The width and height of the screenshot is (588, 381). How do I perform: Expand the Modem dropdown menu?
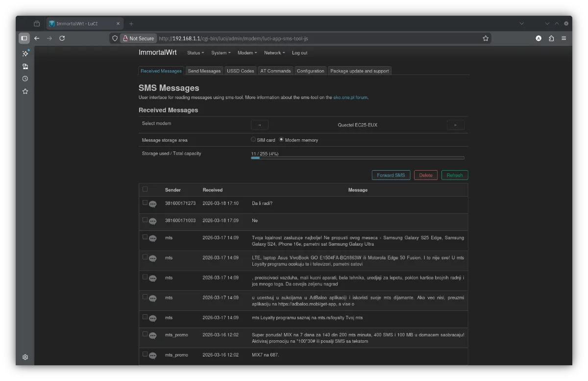(x=247, y=53)
